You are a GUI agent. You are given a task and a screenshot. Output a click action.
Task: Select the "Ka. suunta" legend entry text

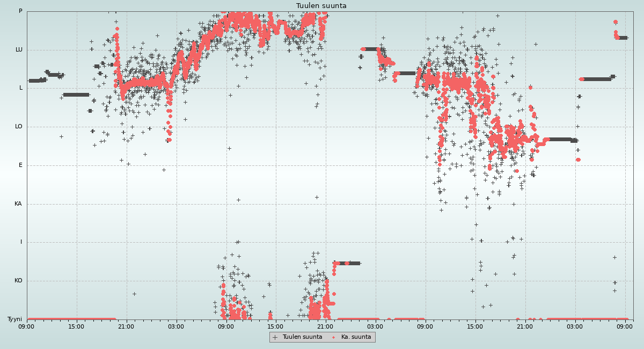[x=356, y=337]
